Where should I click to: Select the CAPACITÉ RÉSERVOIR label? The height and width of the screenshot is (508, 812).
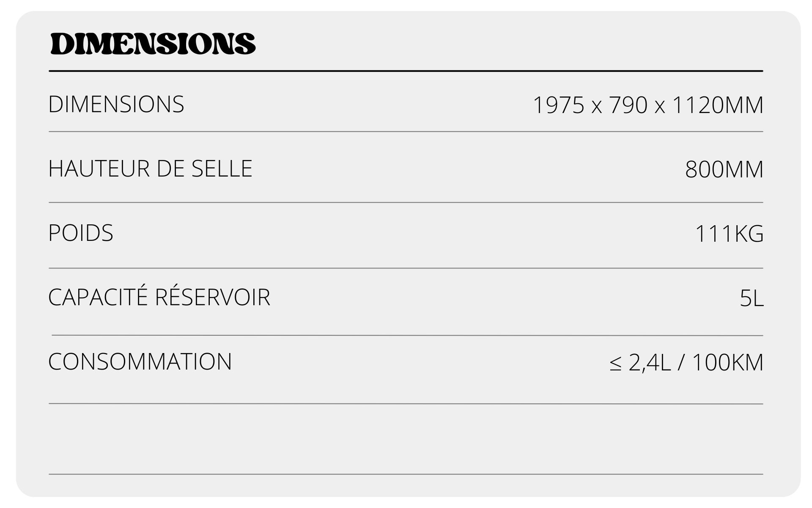[x=159, y=297]
